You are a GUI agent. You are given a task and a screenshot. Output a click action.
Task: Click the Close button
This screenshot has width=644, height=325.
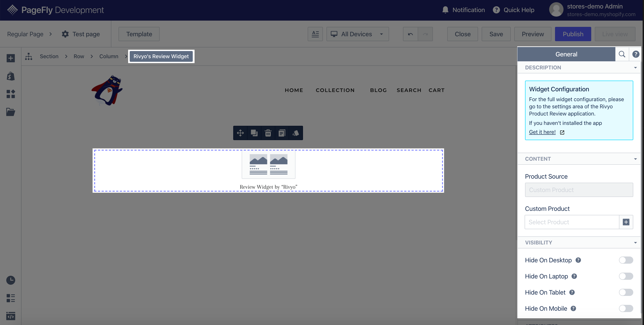462,34
